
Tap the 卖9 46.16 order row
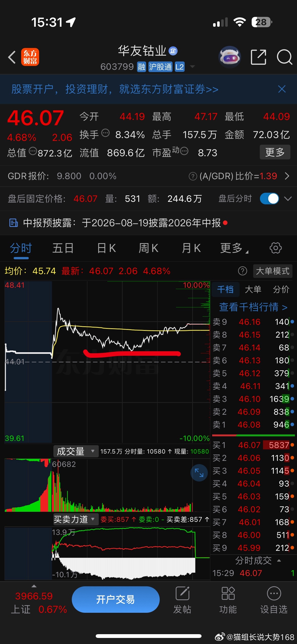pyautogui.click(x=253, y=322)
